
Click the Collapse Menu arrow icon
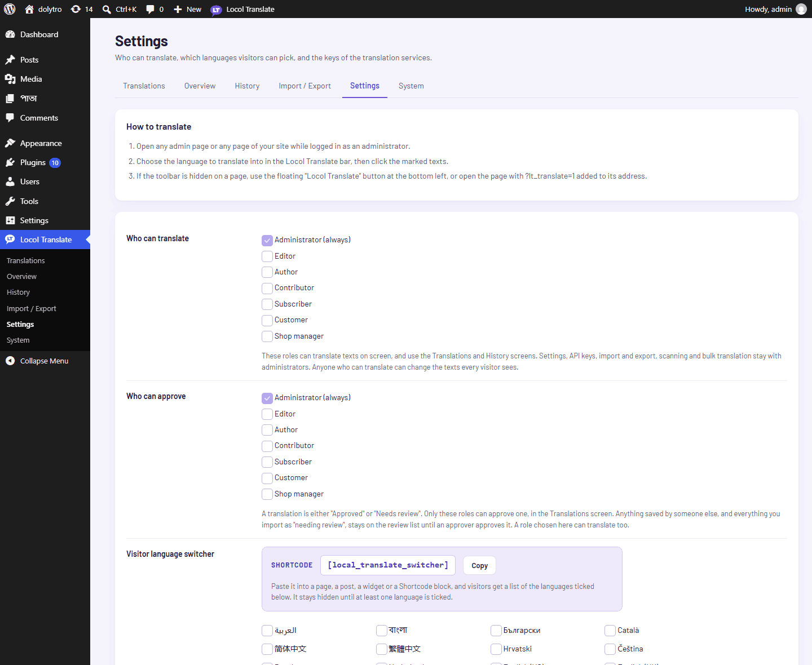(x=10, y=361)
